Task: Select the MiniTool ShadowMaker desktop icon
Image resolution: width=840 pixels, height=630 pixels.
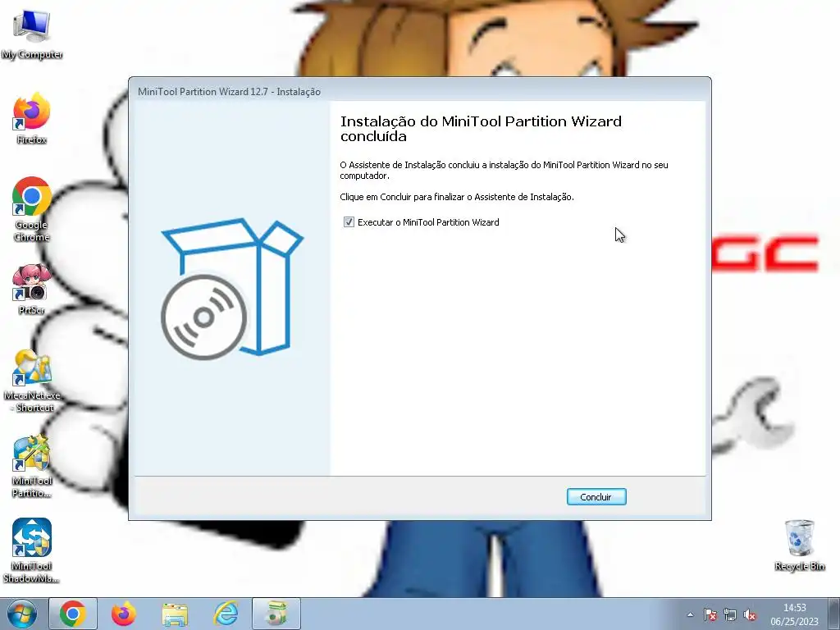Action: (x=32, y=550)
